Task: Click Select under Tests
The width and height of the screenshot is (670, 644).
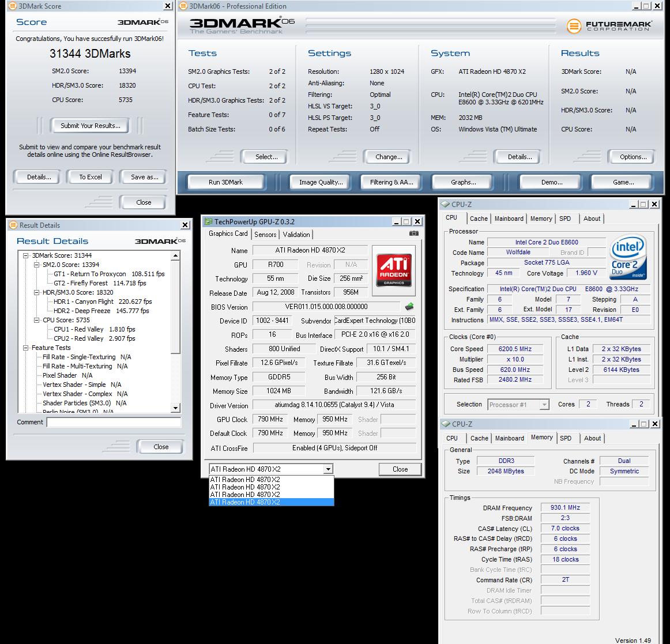Action: (266, 157)
